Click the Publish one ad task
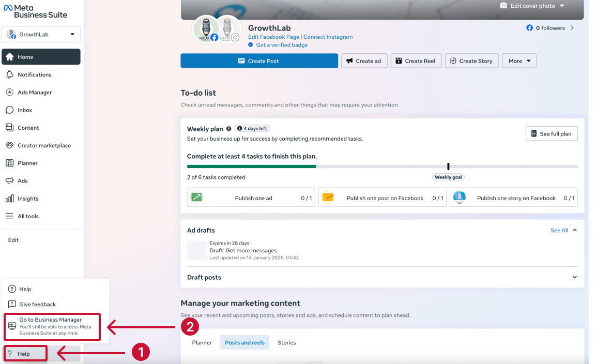The height and width of the screenshot is (364, 596). (x=251, y=197)
